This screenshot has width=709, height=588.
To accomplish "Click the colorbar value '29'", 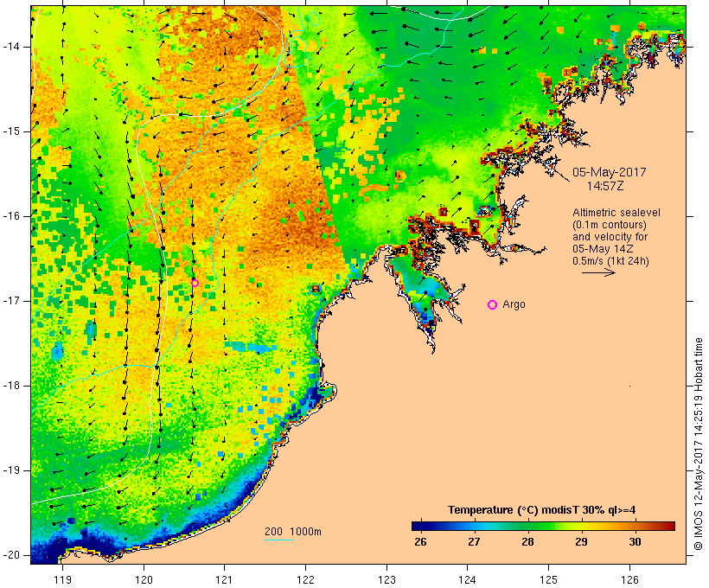I will point(581,542).
